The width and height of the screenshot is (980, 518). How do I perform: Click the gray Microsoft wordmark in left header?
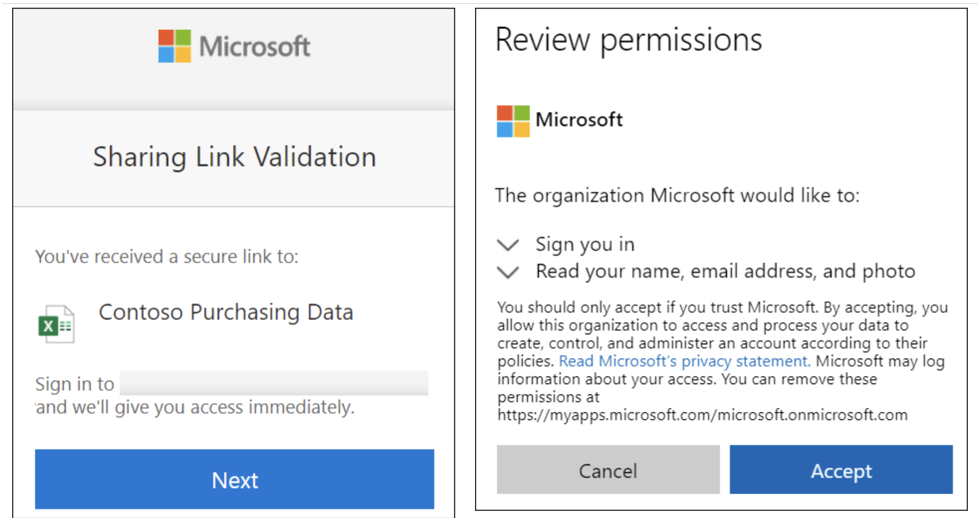(x=254, y=46)
